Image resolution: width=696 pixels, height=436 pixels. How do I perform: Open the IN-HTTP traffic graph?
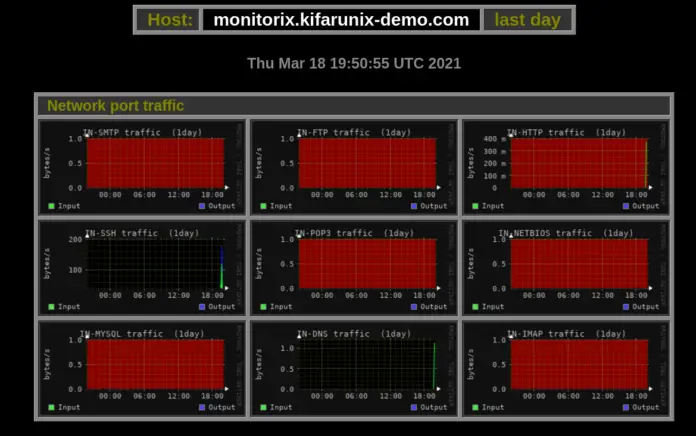[x=566, y=165]
